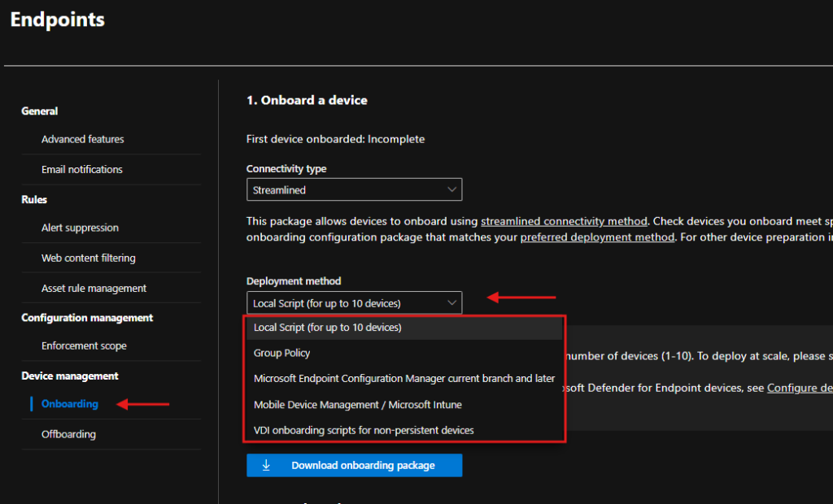The width and height of the screenshot is (833, 504).
Task: Click Device management section heading
Action: click(70, 376)
